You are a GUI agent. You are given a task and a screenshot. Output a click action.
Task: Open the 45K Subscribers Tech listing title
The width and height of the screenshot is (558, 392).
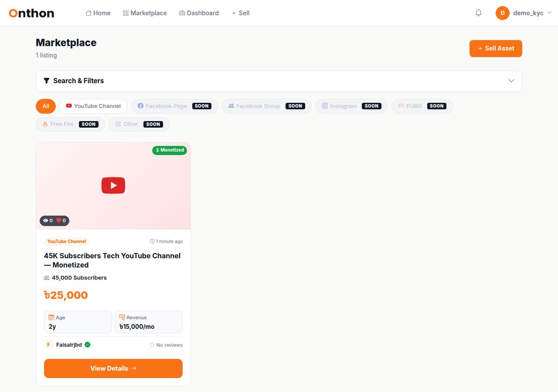(112, 260)
